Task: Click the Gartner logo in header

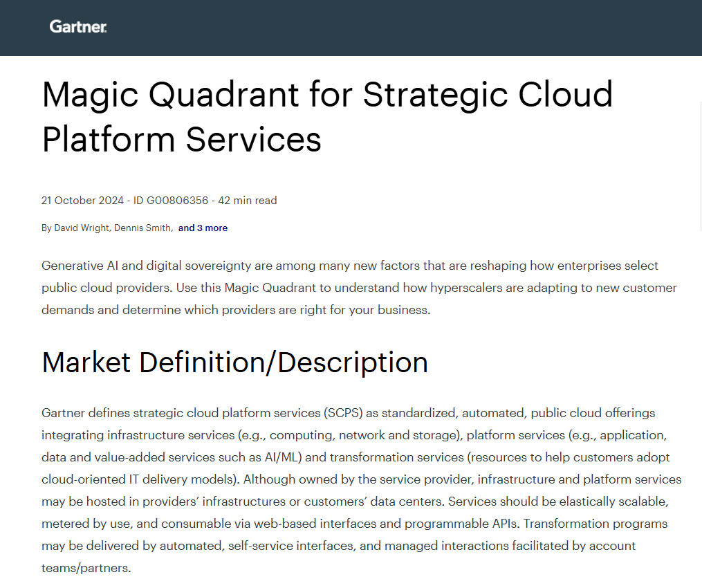Action: tap(77, 27)
